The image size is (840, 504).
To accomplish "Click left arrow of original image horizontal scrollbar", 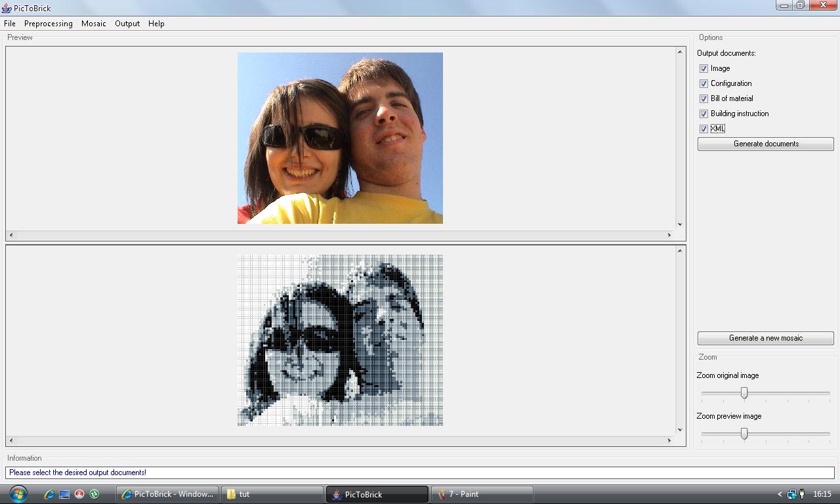I will 11,235.
